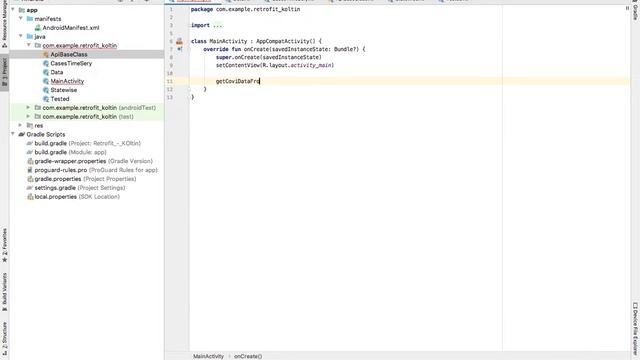
Task: Click the module build.gradle file icon
Action: click(x=29, y=152)
